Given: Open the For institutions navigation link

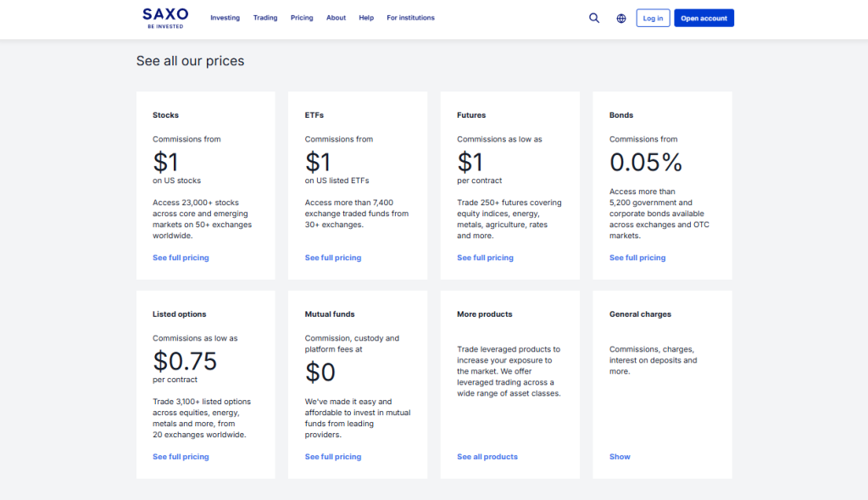Looking at the screenshot, I should click(410, 18).
